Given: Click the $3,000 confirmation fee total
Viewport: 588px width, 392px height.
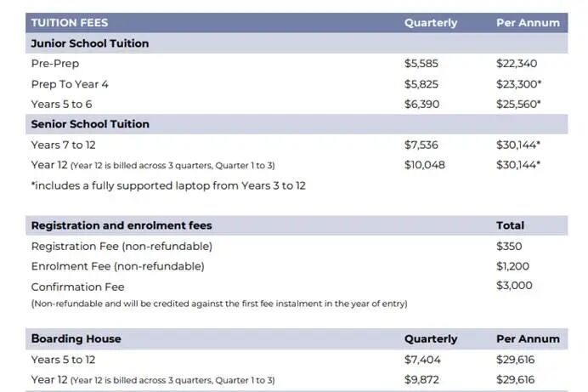Looking at the screenshot, I should point(514,286).
